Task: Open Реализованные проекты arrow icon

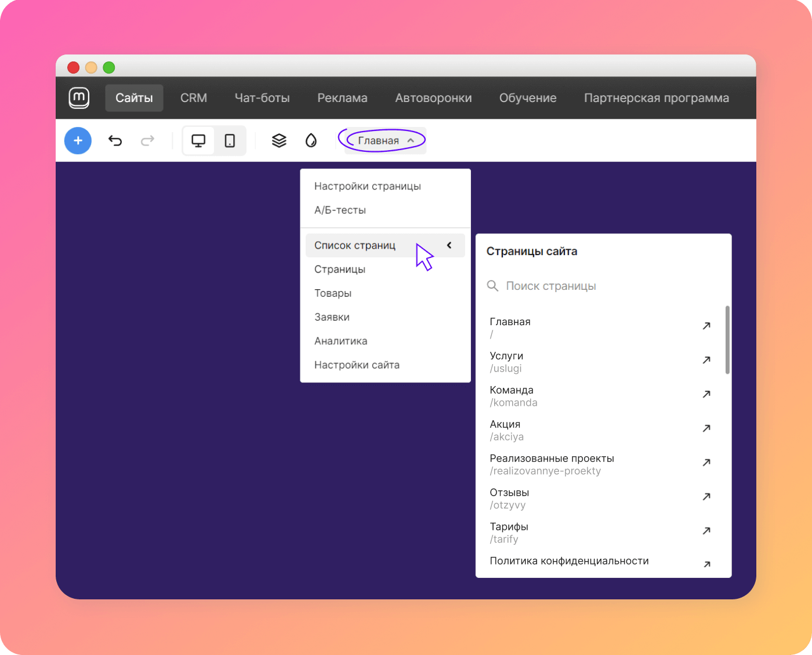Action: 706,463
